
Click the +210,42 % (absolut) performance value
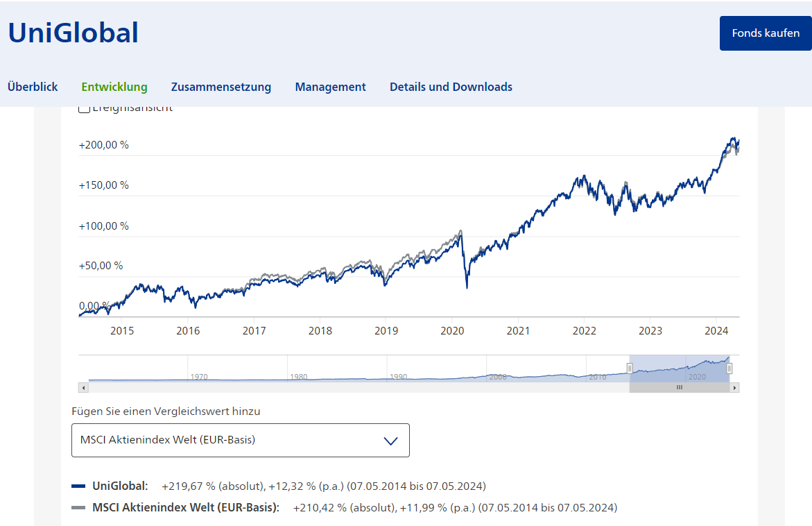point(345,507)
